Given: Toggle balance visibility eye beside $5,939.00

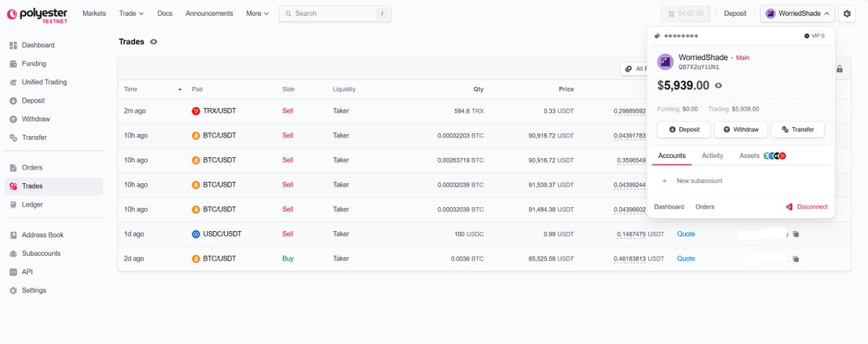Looking at the screenshot, I should point(718,85).
